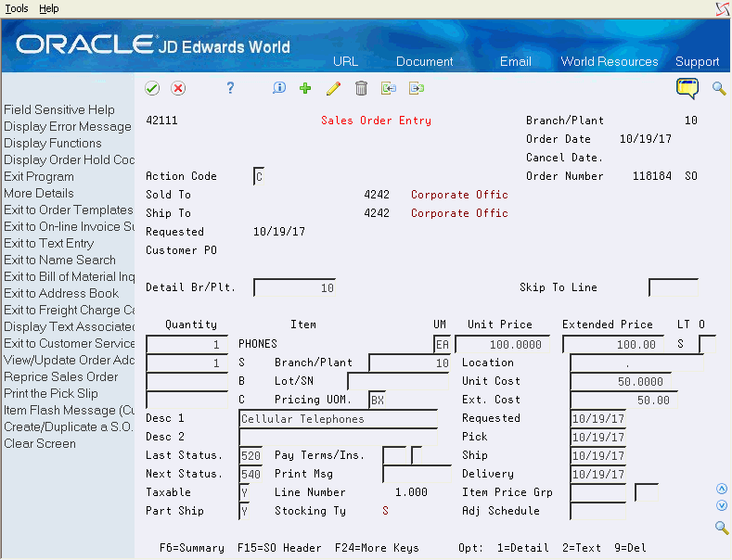
Task: Select Exit to Text Entry link
Action: tap(49, 243)
